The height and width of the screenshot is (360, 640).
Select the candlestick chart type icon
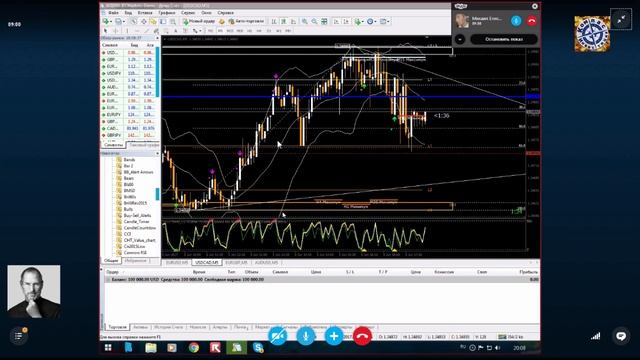click(284, 21)
